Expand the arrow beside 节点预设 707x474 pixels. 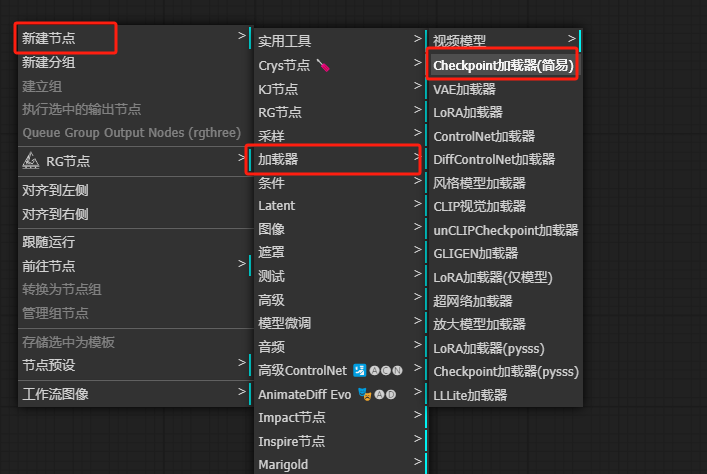pos(242,363)
